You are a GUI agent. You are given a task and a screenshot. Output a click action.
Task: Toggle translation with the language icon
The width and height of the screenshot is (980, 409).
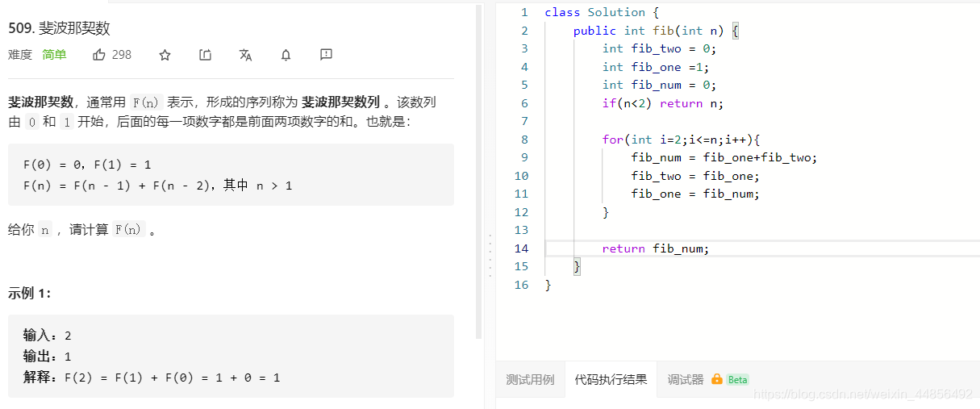click(246, 55)
